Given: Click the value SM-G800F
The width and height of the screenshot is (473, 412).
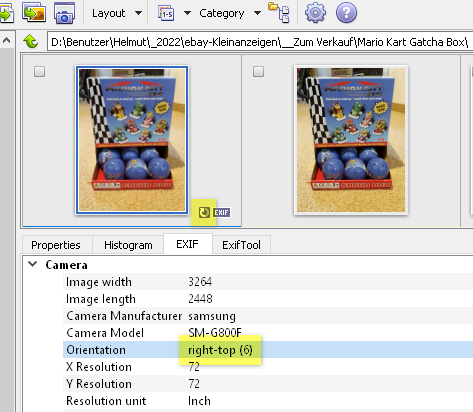Looking at the screenshot, I should 215,333.
